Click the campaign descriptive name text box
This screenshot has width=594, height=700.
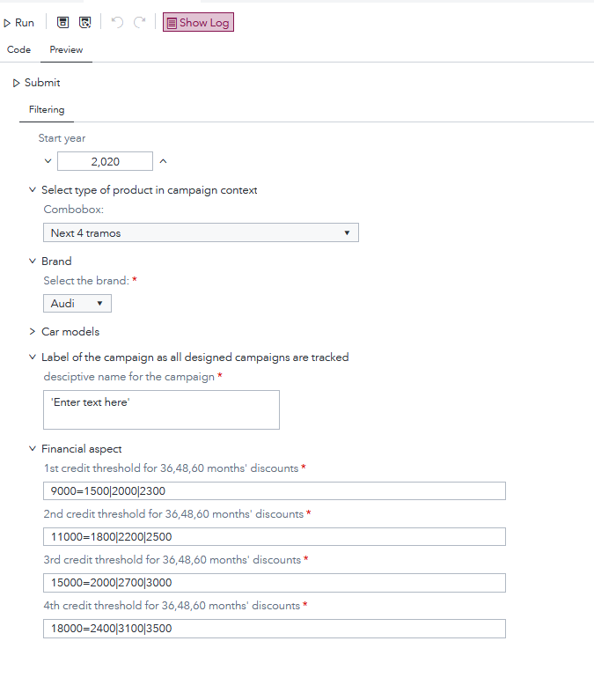coord(161,410)
